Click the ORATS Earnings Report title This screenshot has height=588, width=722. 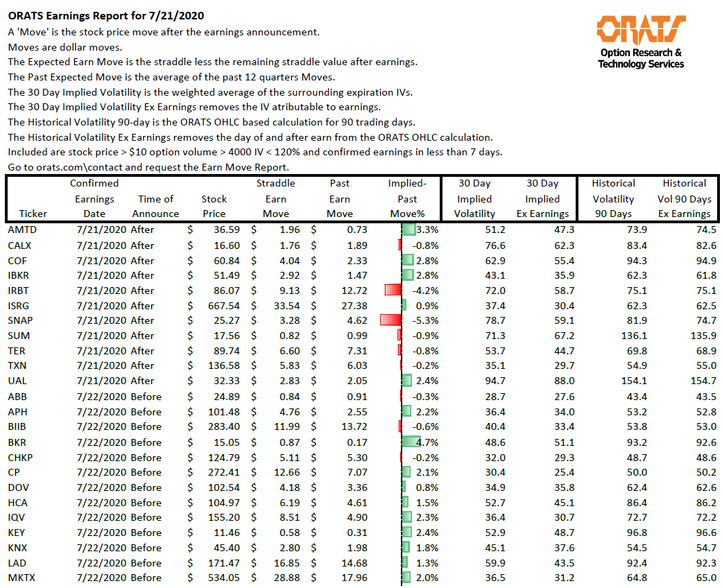pos(106,16)
